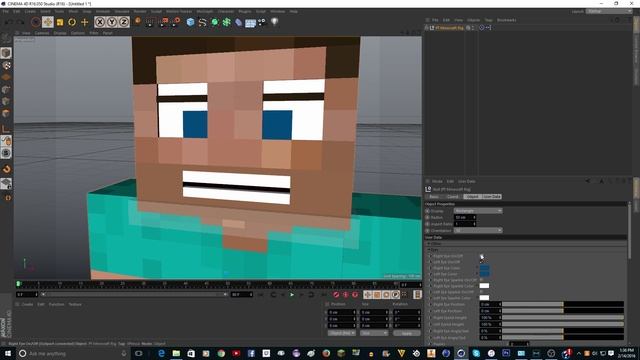Click the Bend deformer icon

(238, 22)
